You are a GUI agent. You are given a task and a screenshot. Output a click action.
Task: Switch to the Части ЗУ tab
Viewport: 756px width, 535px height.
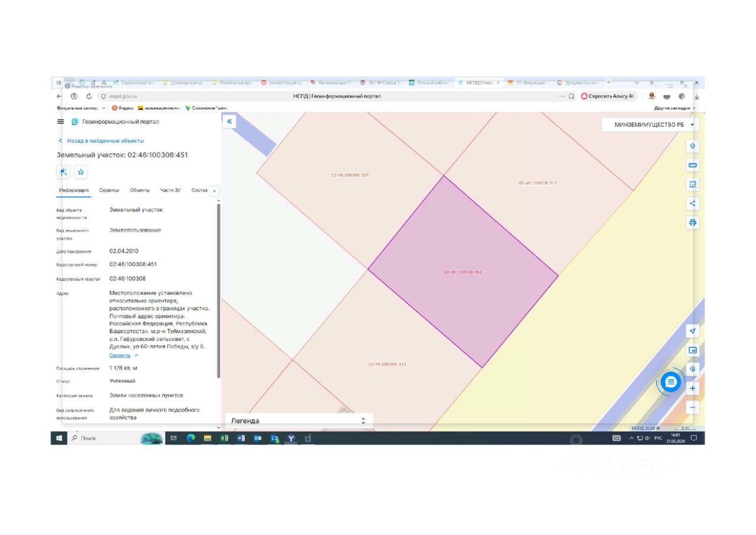click(x=170, y=190)
